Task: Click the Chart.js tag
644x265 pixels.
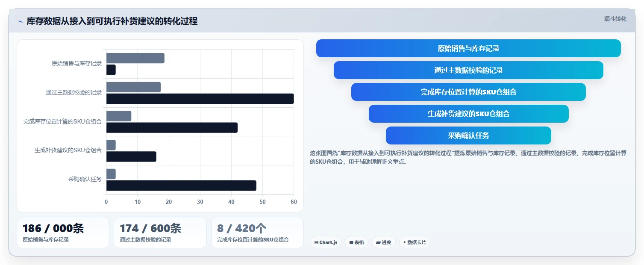Action: (326, 242)
